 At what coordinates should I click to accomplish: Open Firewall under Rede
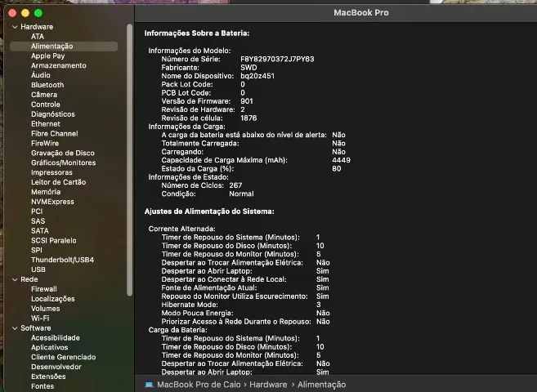click(x=44, y=289)
